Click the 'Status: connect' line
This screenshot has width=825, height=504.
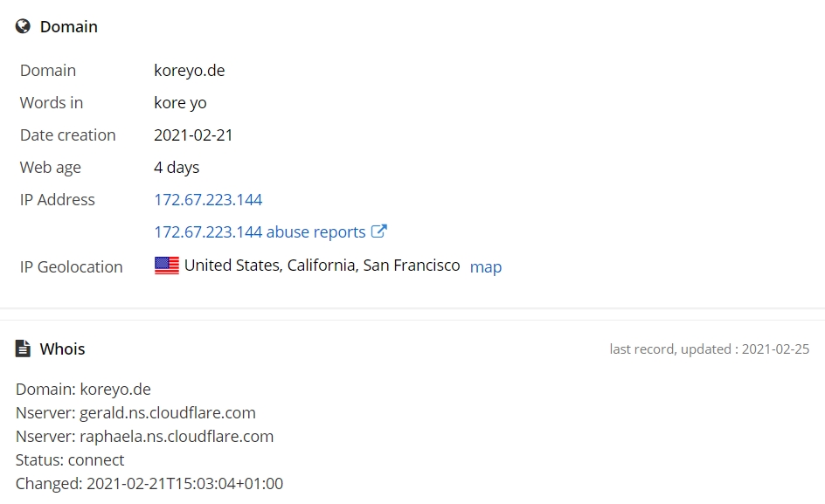[x=70, y=459]
